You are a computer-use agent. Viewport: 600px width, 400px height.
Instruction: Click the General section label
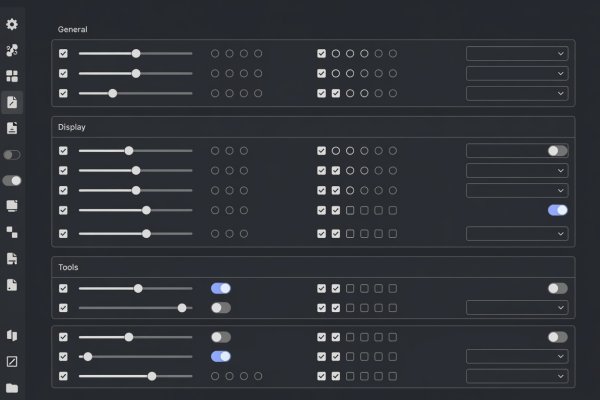72,29
